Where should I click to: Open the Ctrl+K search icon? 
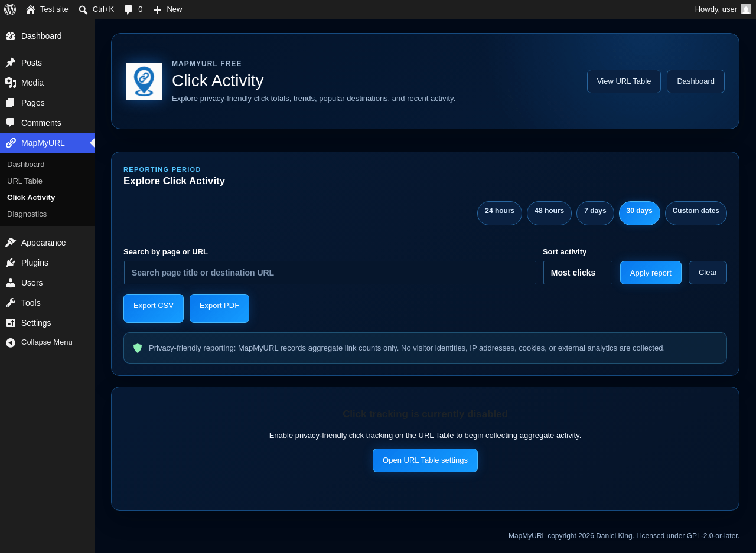click(x=83, y=9)
